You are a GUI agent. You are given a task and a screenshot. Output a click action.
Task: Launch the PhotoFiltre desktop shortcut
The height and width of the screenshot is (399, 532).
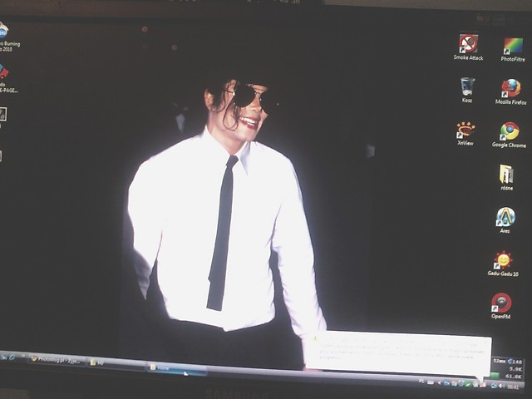pyautogui.click(x=513, y=50)
